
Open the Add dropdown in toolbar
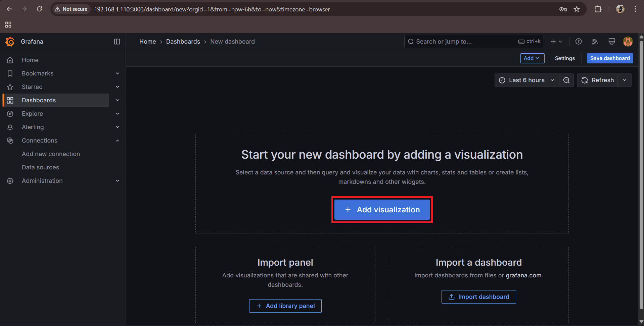click(532, 58)
